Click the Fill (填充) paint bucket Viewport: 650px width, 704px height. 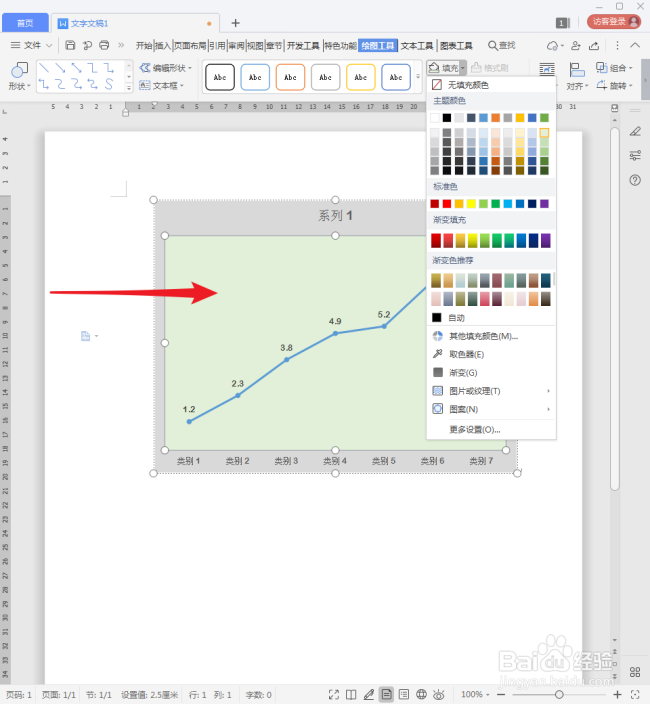(434, 68)
